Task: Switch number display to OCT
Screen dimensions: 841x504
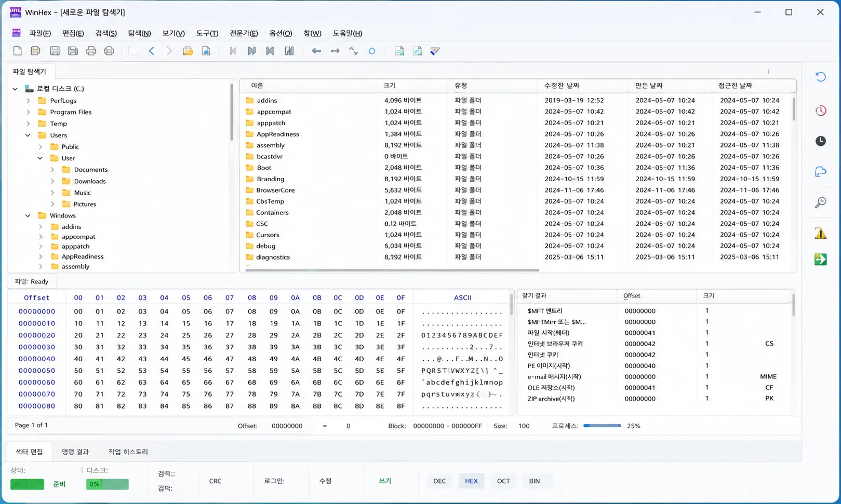Action: coord(503,481)
